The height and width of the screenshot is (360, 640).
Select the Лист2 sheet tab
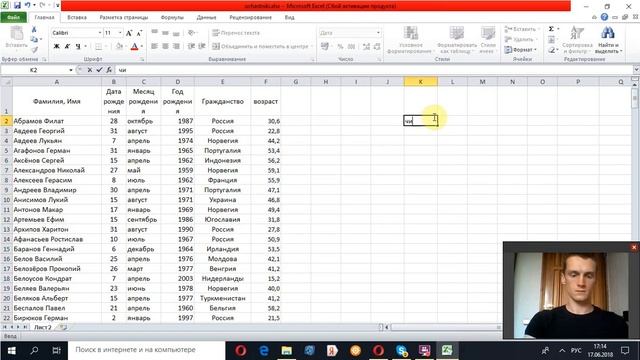coord(42,327)
